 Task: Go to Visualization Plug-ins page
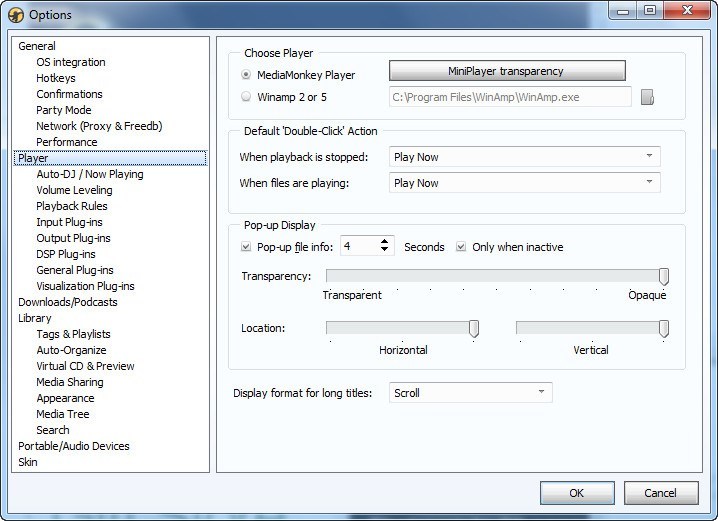point(85,286)
